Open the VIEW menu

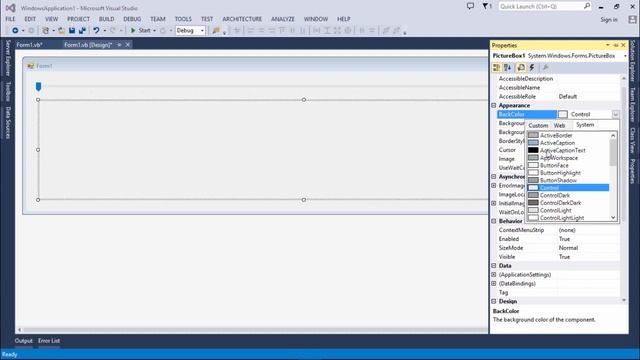coord(51,19)
